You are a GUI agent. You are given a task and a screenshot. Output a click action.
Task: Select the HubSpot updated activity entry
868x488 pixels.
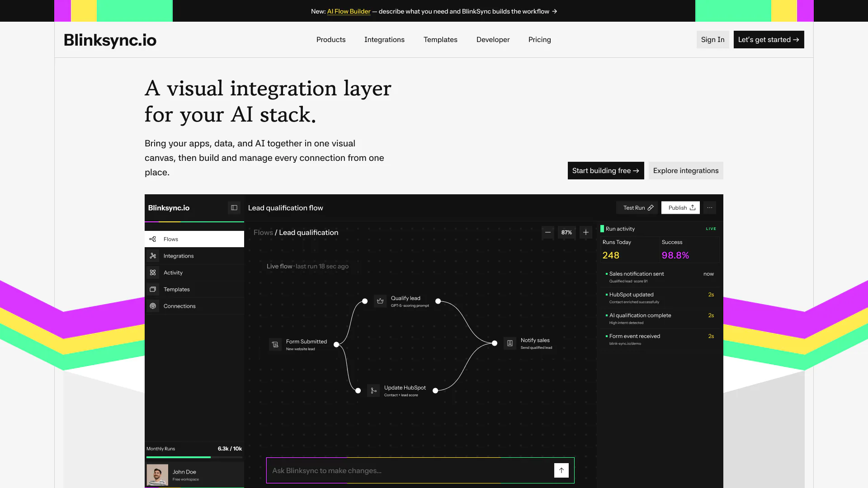click(x=660, y=298)
